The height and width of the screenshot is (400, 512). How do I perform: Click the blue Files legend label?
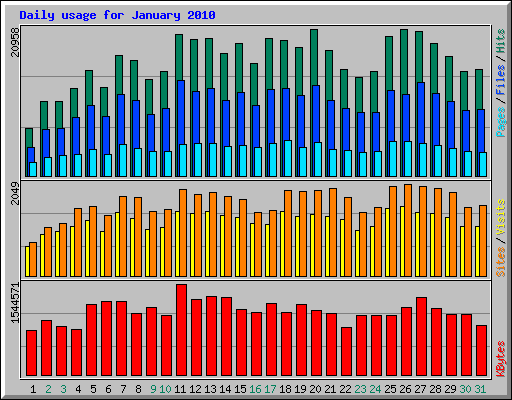click(x=501, y=79)
